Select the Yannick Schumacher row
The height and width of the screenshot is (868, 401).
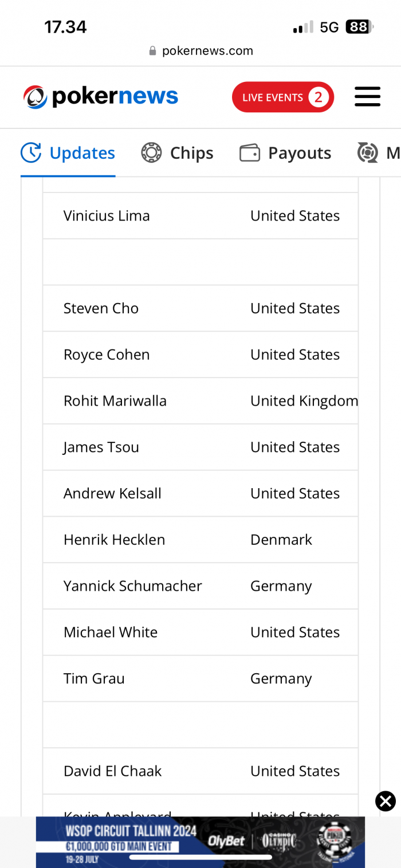[200, 586]
